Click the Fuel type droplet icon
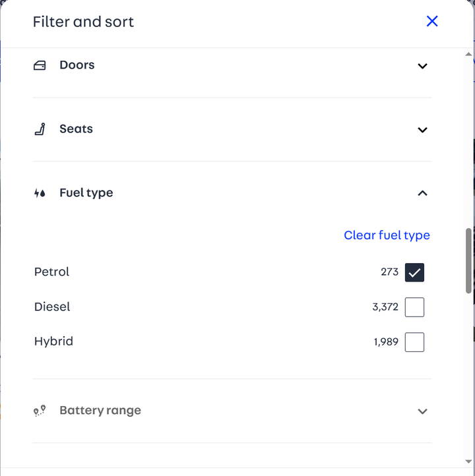 40,193
